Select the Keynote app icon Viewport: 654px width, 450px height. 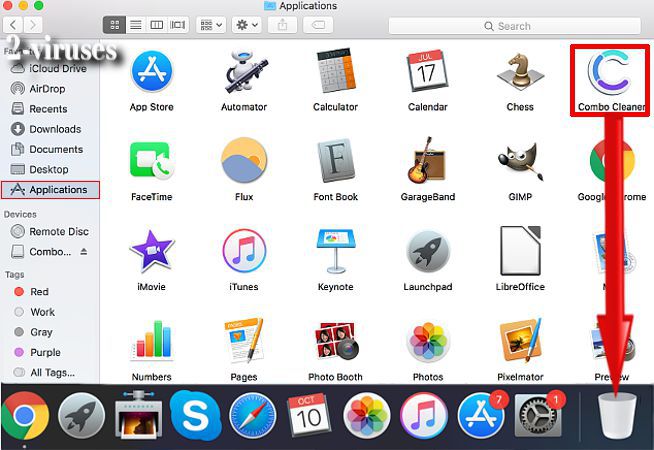pyautogui.click(x=336, y=250)
